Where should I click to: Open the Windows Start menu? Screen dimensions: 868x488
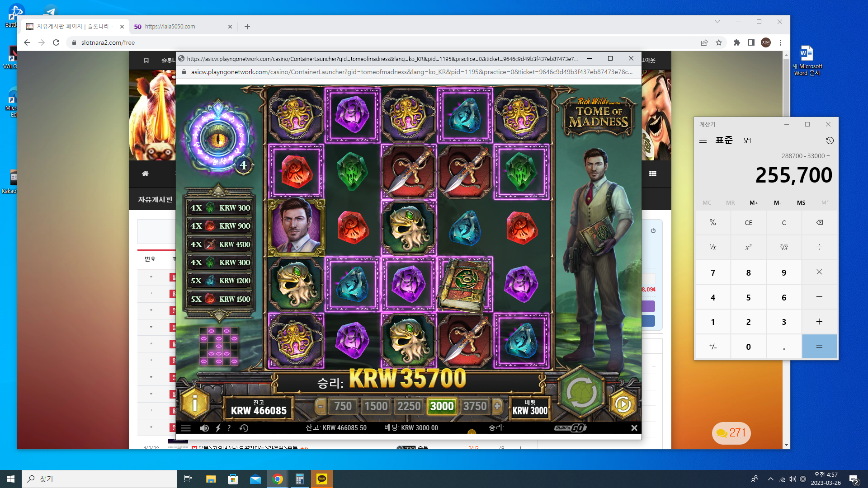[x=11, y=479]
